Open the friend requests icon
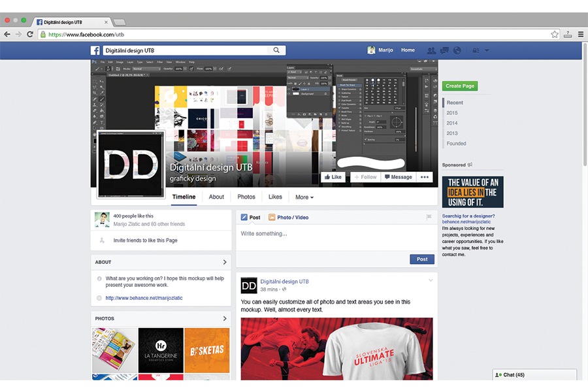The image size is (588, 392). point(431,50)
